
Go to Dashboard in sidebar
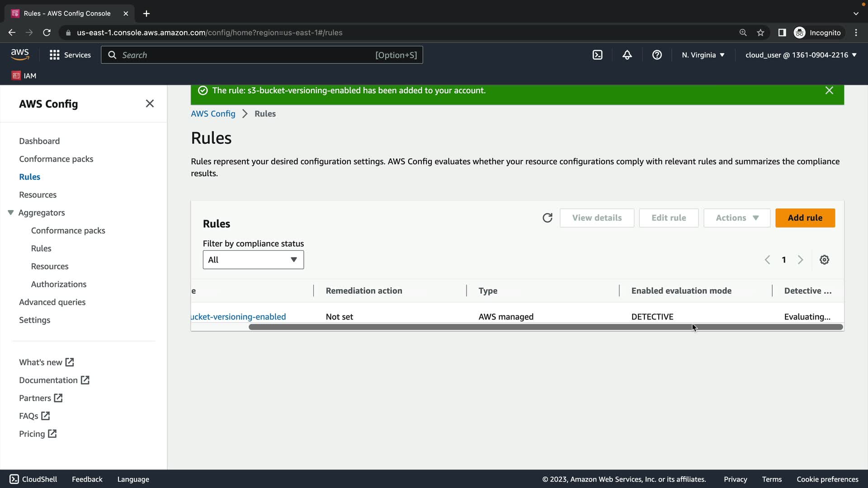click(x=39, y=141)
